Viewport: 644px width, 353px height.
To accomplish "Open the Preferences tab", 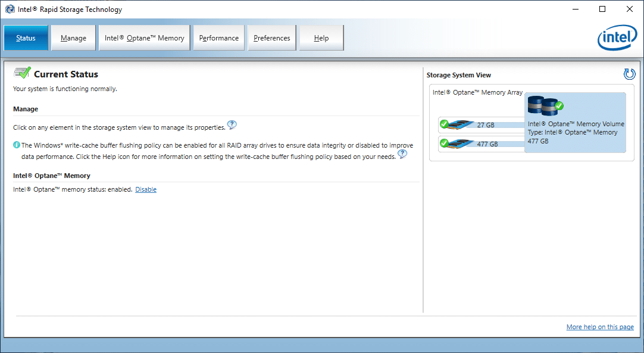I will [x=272, y=38].
